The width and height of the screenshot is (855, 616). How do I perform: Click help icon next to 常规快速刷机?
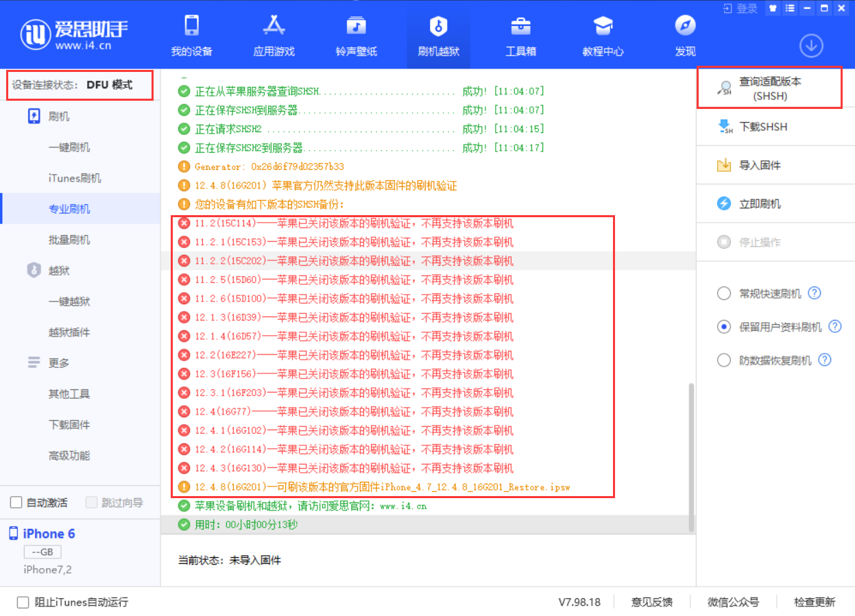pyautogui.click(x=815, y=293)
